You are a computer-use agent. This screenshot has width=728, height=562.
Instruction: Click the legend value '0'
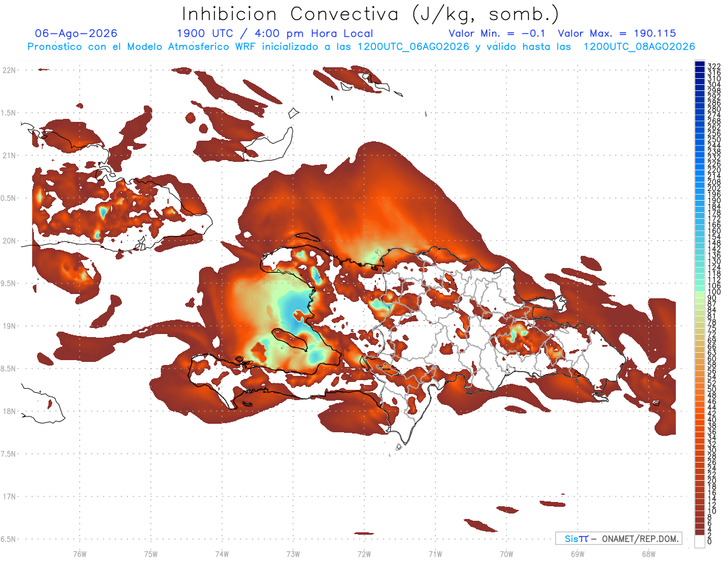(710, 541)
